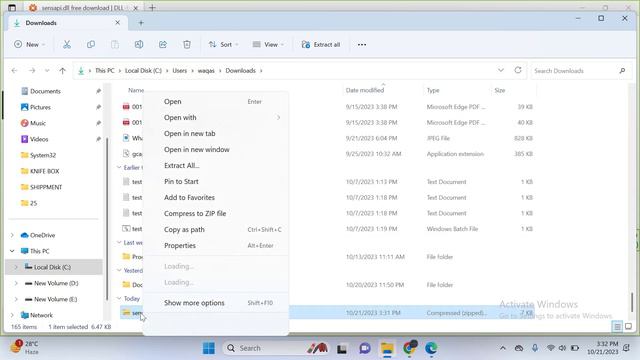Collapse the Today group
This screenshot has width=640, height=360.
coord(119,298)
